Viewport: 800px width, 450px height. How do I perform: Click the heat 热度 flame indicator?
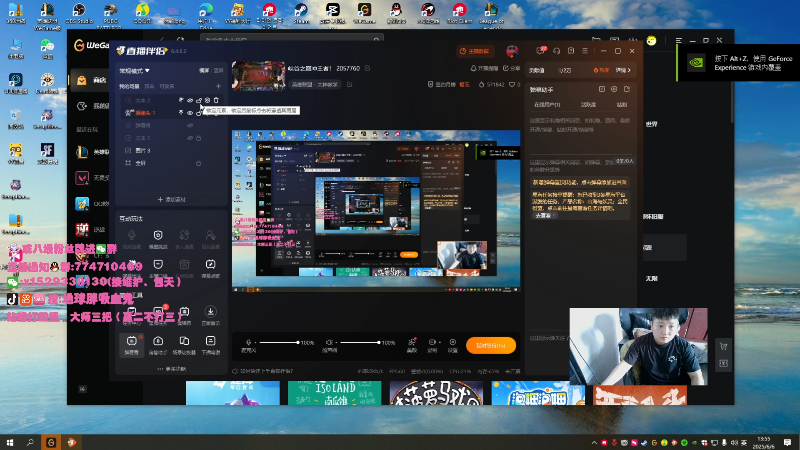602,70
